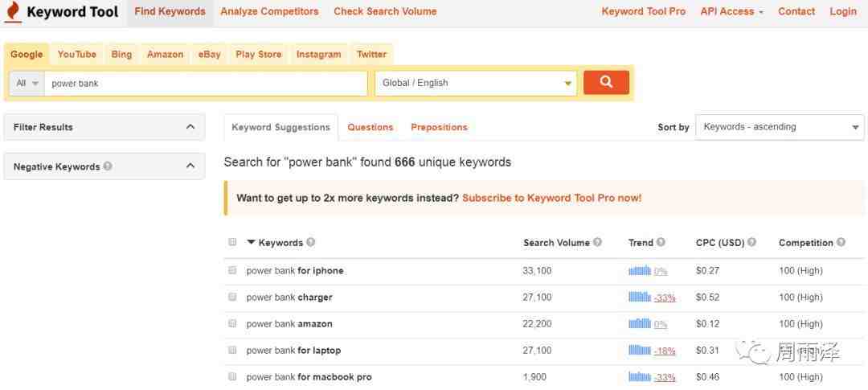This screenshot has width=868, height=390.
Task: Select the Amazon source tab
Action: pos(165,55)
